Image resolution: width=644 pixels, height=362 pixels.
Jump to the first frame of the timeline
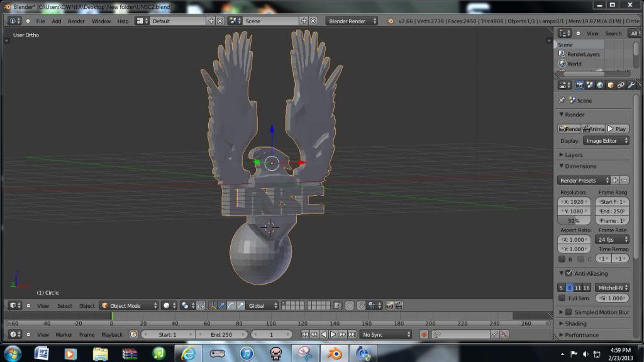[305, 334]
